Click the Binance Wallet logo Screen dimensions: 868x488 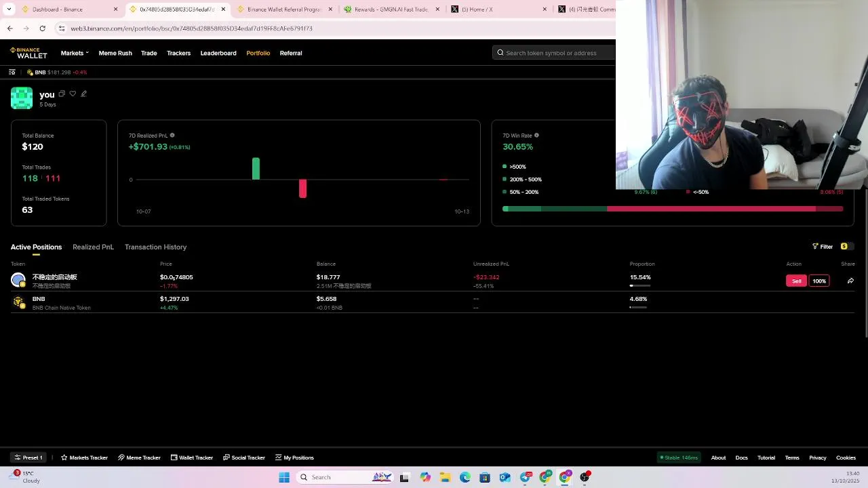(28, 53)
